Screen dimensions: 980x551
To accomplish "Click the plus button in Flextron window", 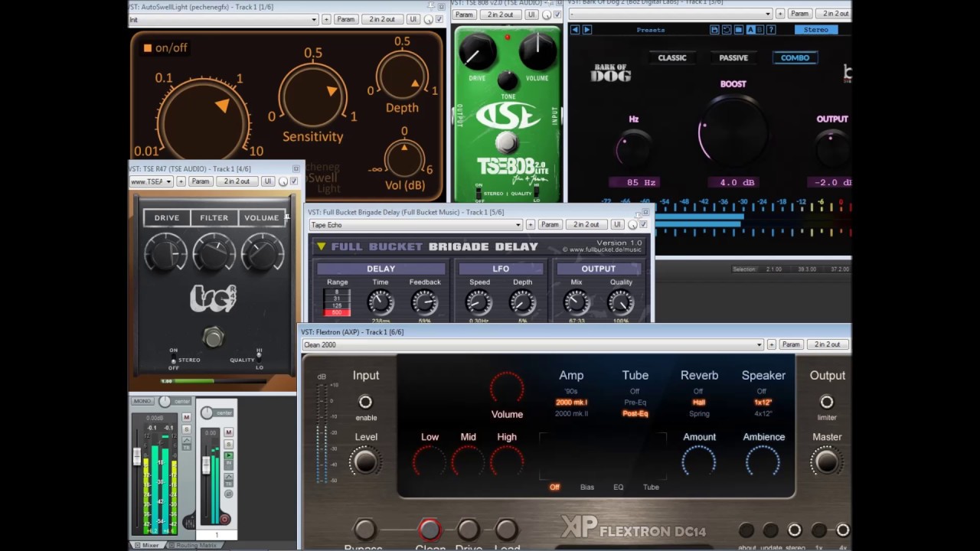I will [x=772, y=344].
